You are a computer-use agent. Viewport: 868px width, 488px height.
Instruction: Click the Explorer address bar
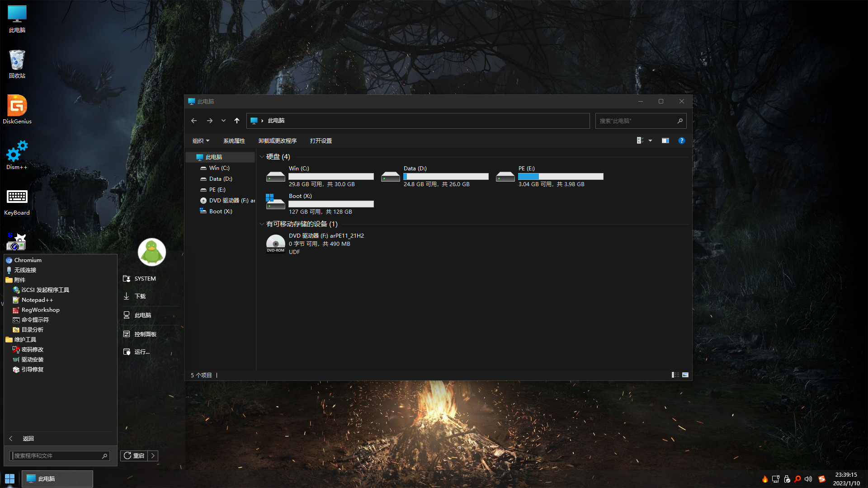pyautogui.click(x=418, y=121)
